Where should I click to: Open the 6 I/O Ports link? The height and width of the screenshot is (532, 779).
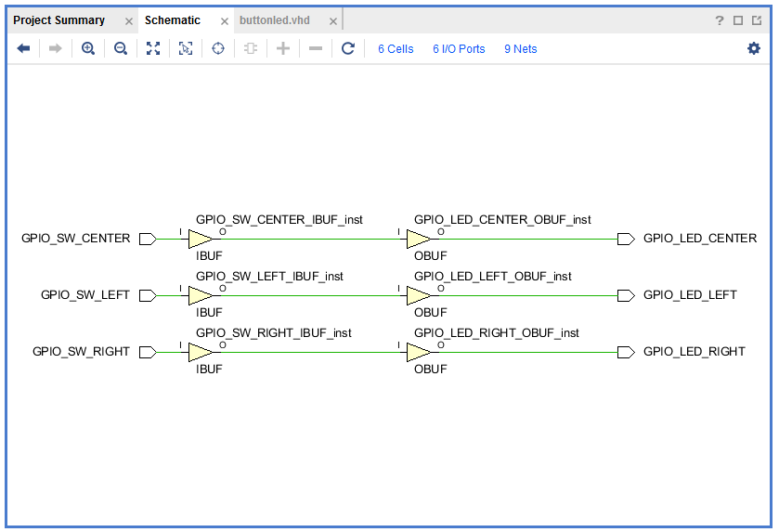[459, 48]
